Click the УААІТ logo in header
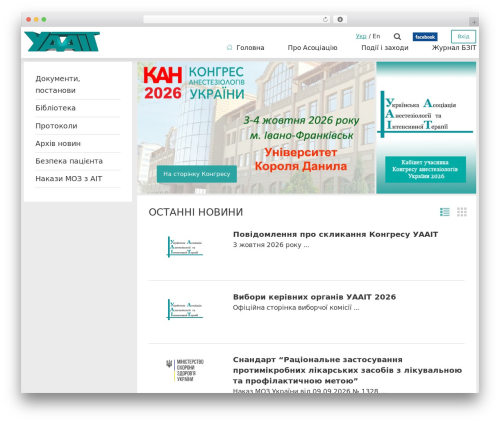This screenshot has width=500, height=423. pyautogui.click(x=62, y=42)
